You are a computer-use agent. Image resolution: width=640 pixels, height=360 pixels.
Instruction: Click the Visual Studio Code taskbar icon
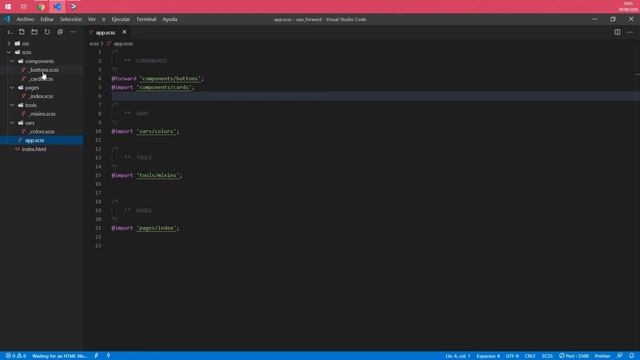point(57,7)
